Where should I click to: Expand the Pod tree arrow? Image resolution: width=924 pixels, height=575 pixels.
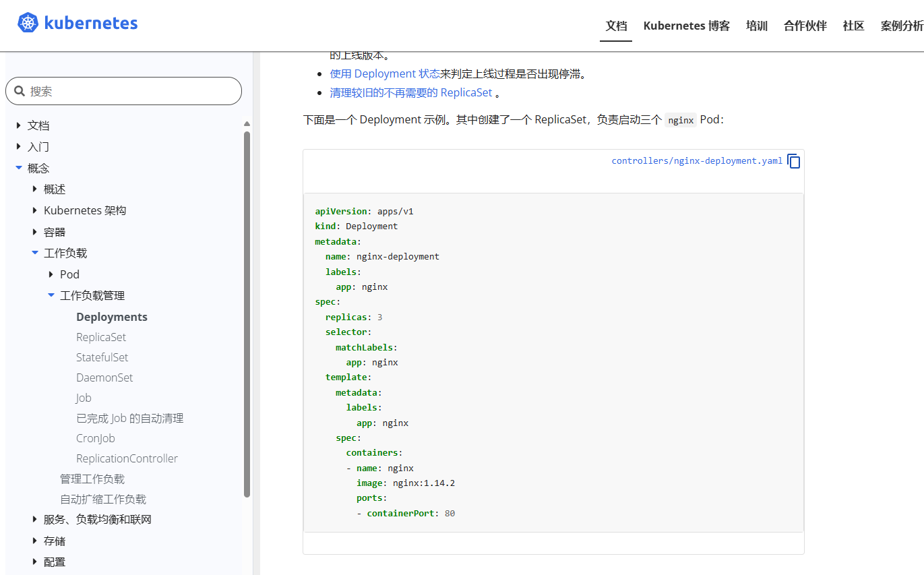pyautogui.click(x=51, y=274)
